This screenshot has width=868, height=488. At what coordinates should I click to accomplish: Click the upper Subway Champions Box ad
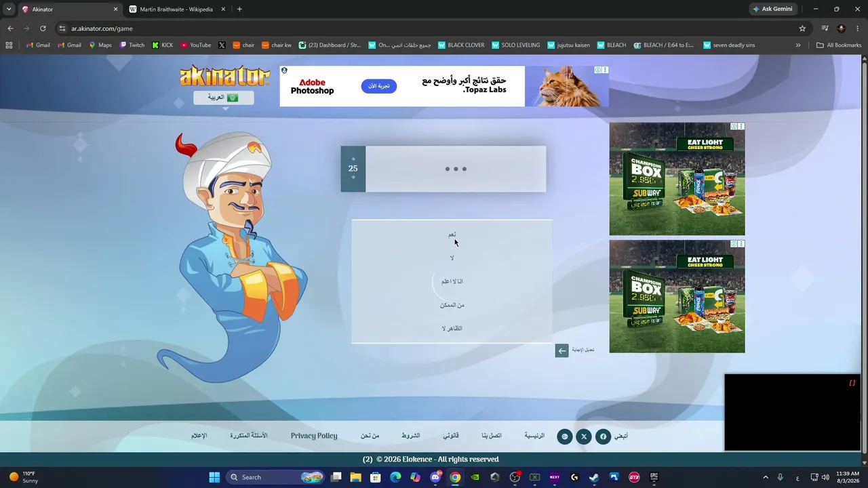(677, 179)
